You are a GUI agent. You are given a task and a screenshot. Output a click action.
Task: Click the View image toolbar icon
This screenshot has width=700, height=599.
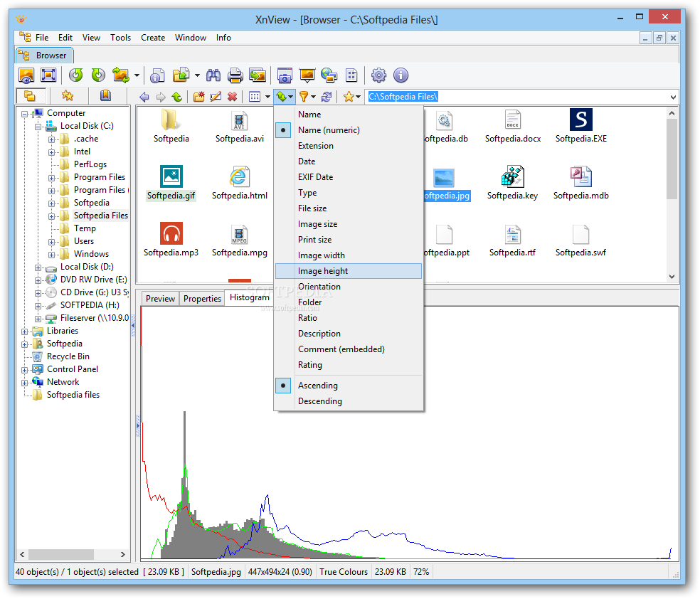click(x=26, y=75)
